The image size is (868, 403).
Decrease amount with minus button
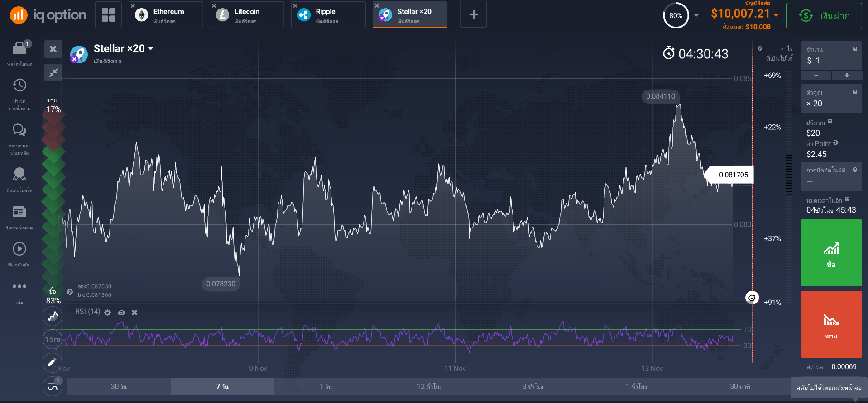click(816, 75)
